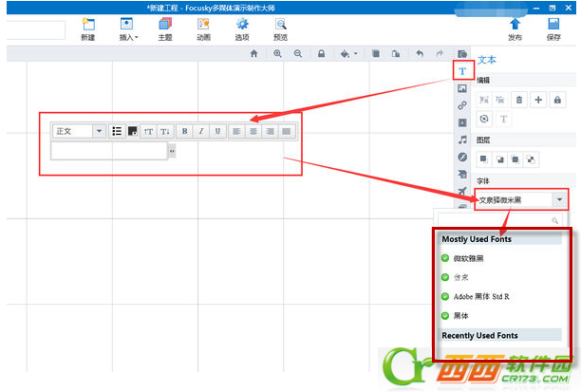Click the plus add button in 编辑 section
The height and width of the screenshot is (392, 581).
pos(538,100)
